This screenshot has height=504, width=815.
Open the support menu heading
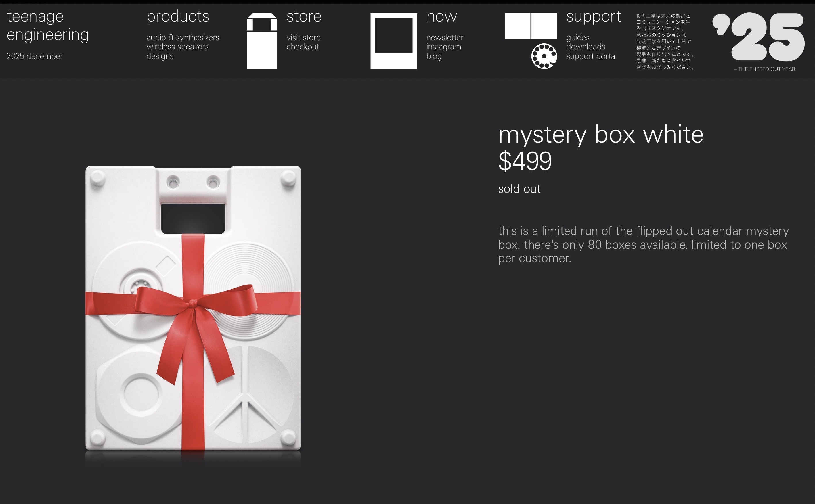click(x=593, y=16)
